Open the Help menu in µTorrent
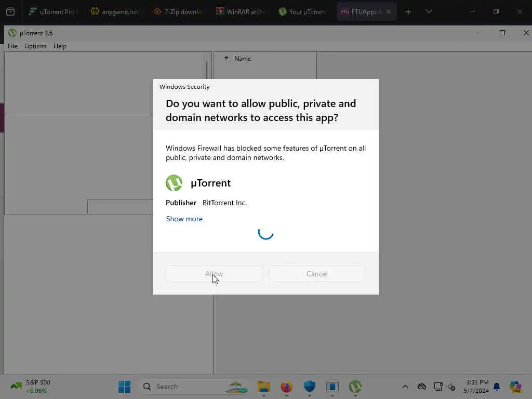 point(60,46)
